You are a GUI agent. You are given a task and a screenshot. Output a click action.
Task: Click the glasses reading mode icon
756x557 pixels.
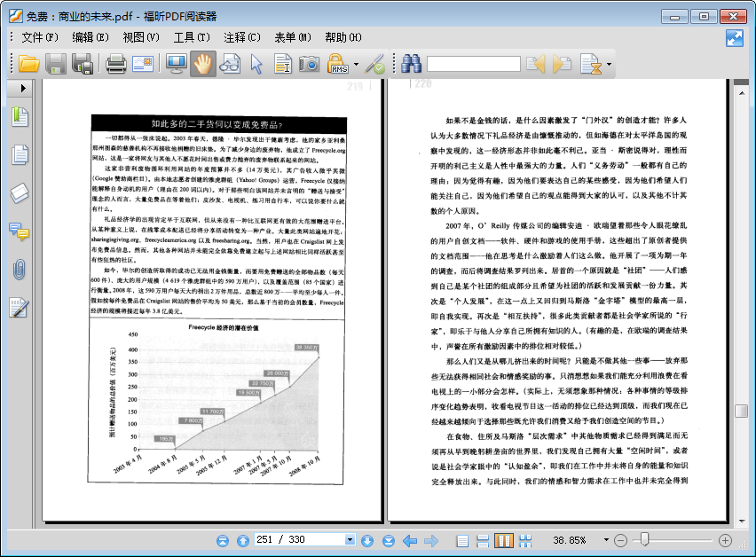230,63
